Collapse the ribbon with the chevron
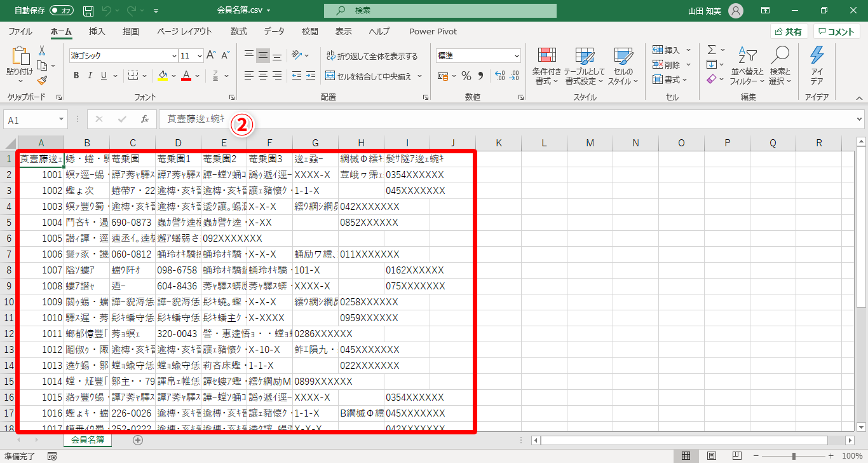Screen dimensions: 868x463 pyautogui.click(x=859, y=98)
